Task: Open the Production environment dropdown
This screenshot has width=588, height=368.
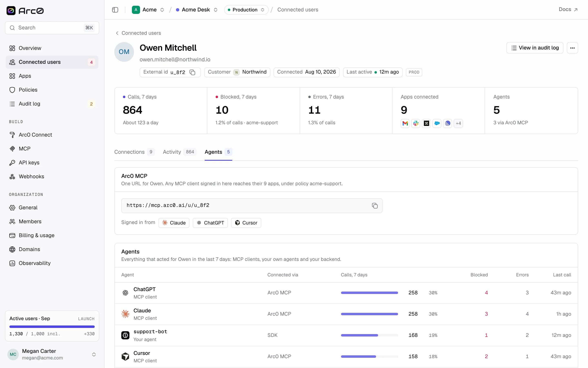Action: click(x=246, y=10)
